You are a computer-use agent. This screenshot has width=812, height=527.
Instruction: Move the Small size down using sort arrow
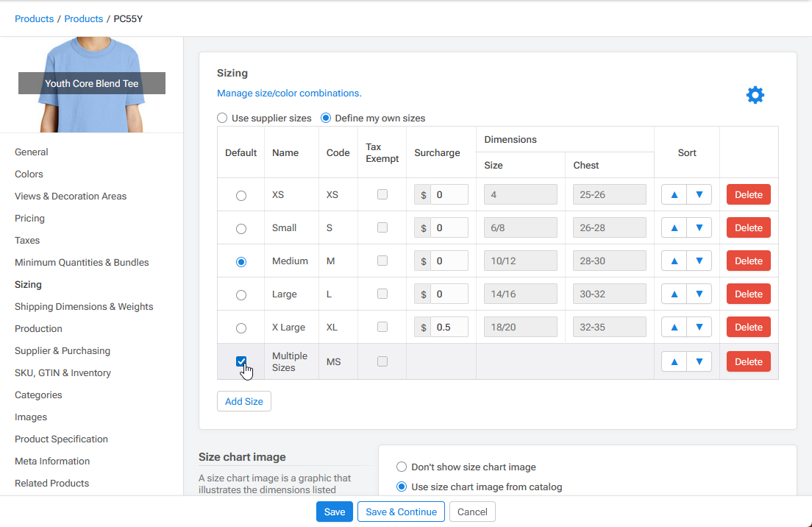698,227
